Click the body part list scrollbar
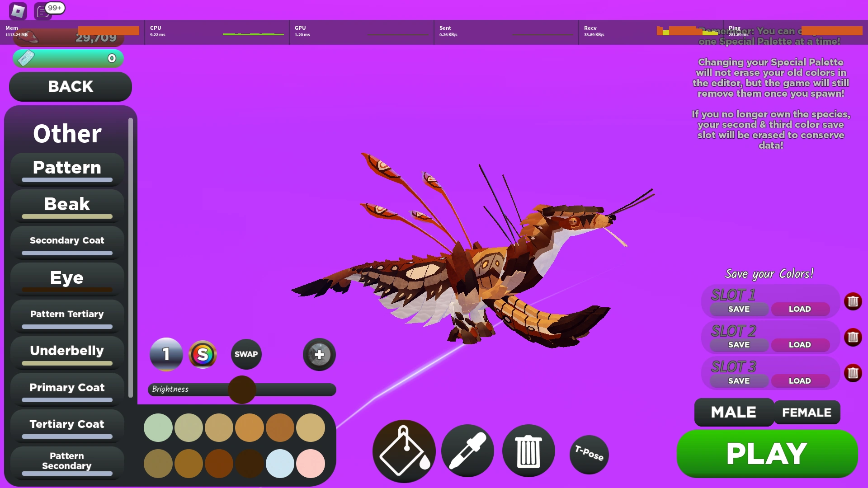The width and height of the screenshot is (868, 488). [x=131, y=258]
